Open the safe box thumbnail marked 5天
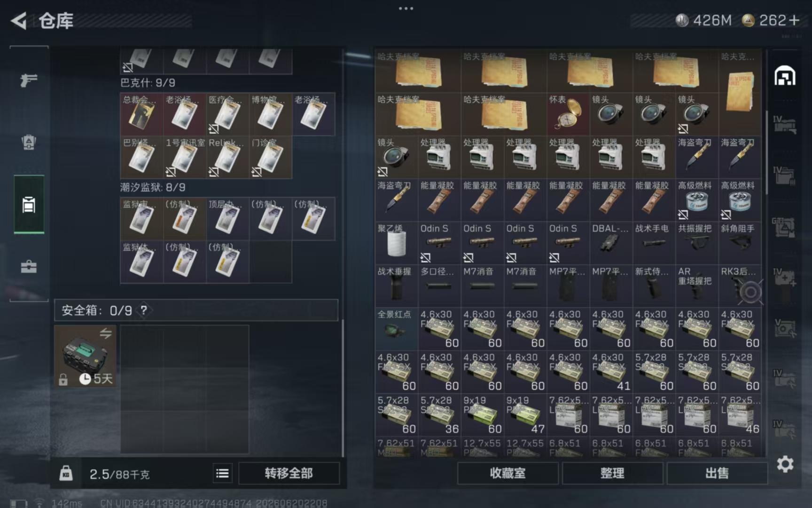This screenshot has width=812, height=508. [x=85, y=356]
